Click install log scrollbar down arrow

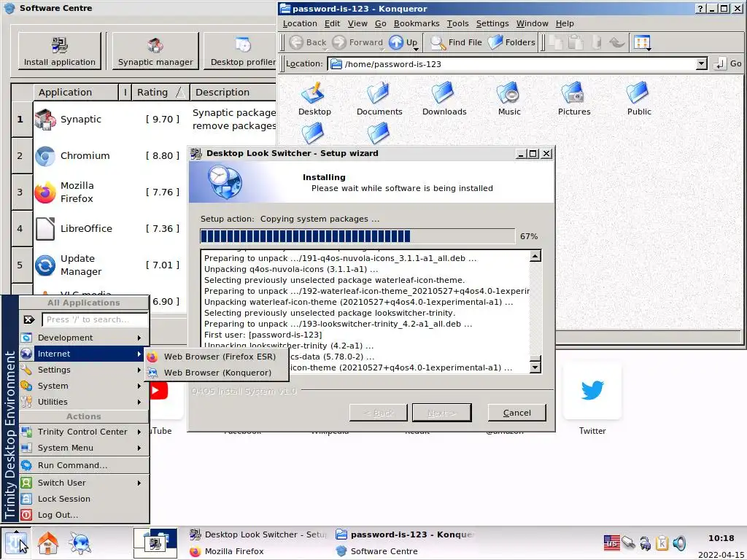pyautogui.click(x=535, y=367)
